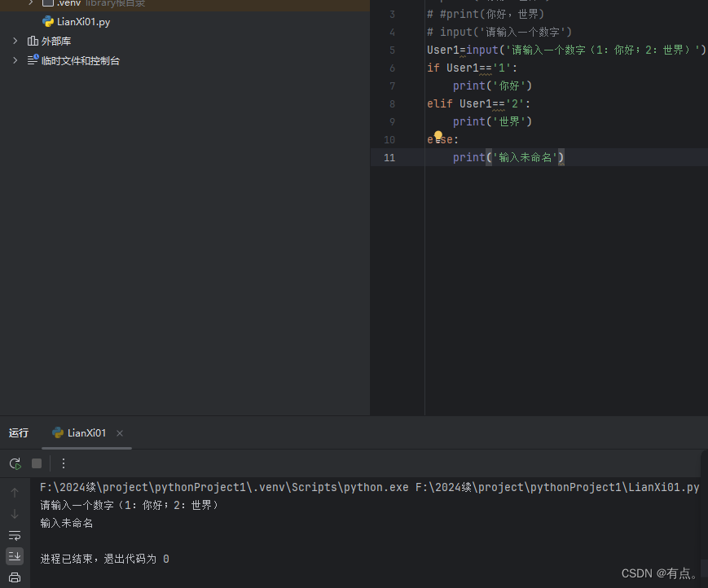Expand the 外部库 tree node
708x588 pixels.
point(14,40)
